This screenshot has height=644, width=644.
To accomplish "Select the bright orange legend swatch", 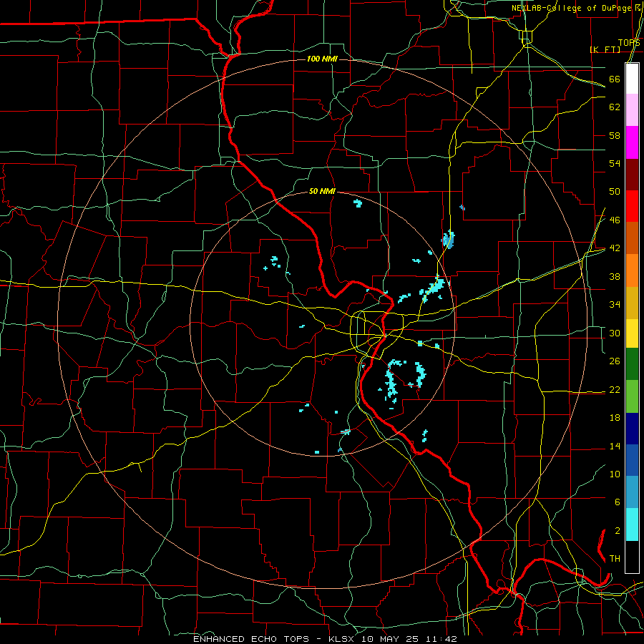I will coord(632,270).
